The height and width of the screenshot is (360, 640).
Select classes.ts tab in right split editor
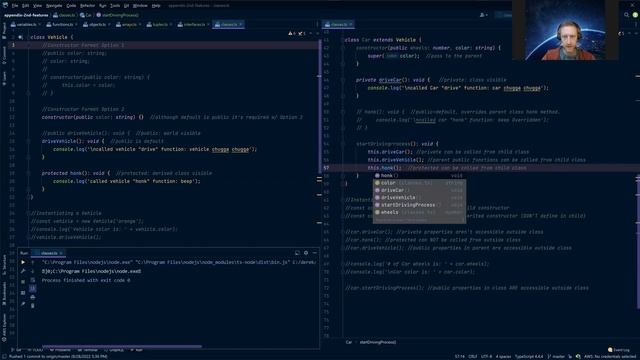point(338,24)
